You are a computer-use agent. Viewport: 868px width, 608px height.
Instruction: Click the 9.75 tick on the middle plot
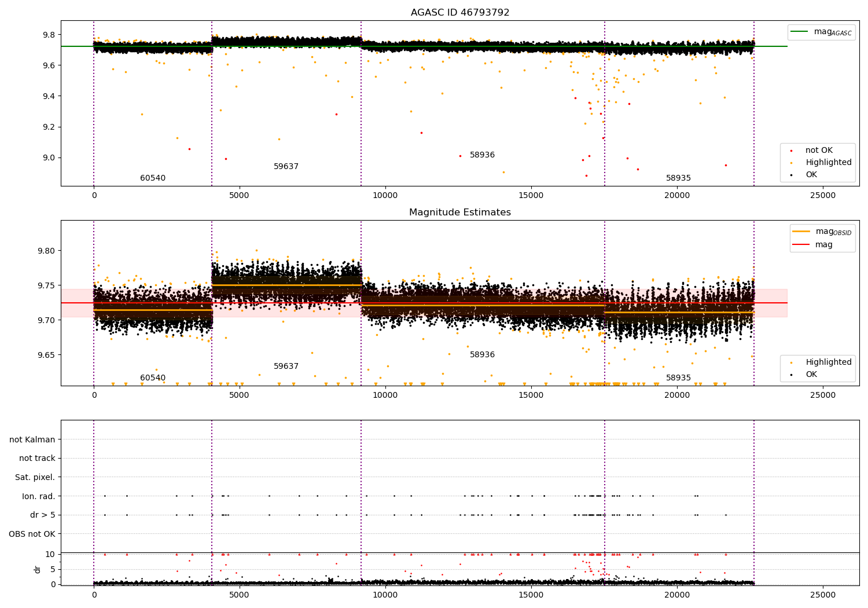pyautogui.click(x=46, y=285)
